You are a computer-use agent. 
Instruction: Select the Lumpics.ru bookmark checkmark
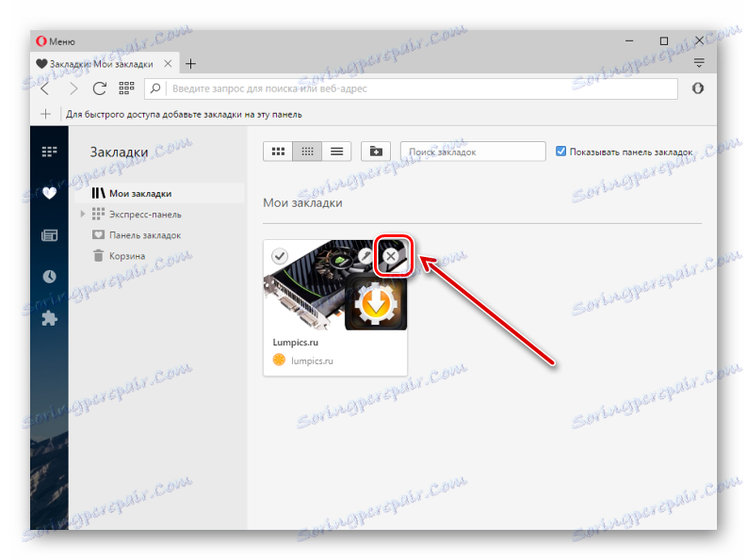coord(280,256)
